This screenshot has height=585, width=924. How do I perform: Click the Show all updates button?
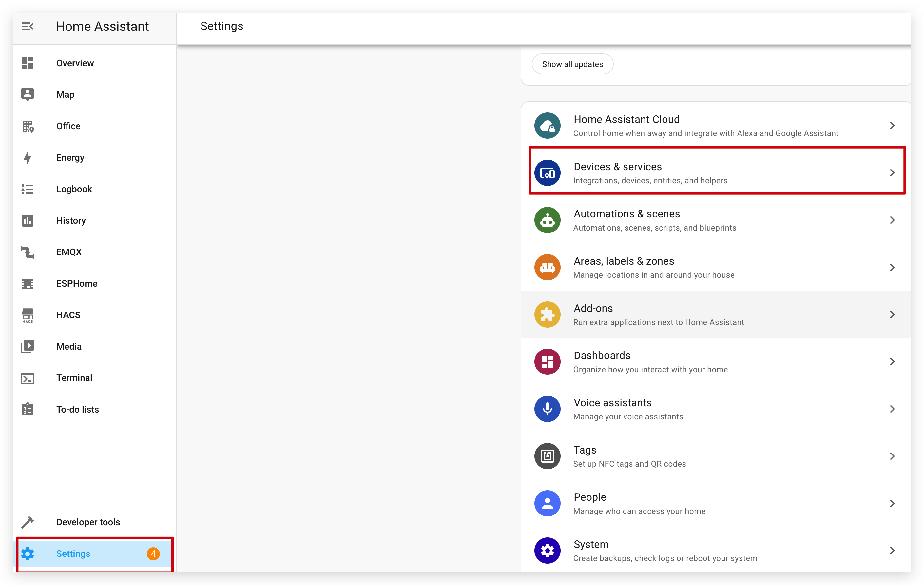pyautogui.click(x=572, y=64)
